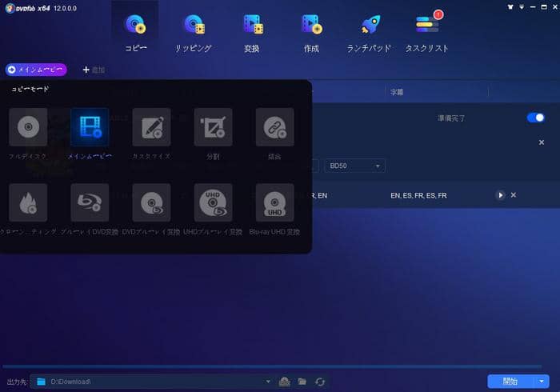Screen dimensions: 560x392
Task: Select フルディスク copy mode
Action: click(28, 127)
